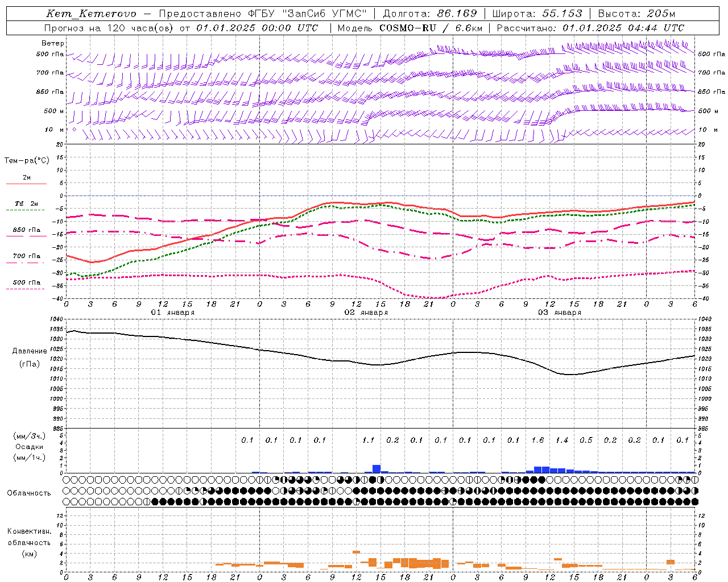728x582 pixels.
Task: Click the Ветер wind panel label
Action: 52,43
